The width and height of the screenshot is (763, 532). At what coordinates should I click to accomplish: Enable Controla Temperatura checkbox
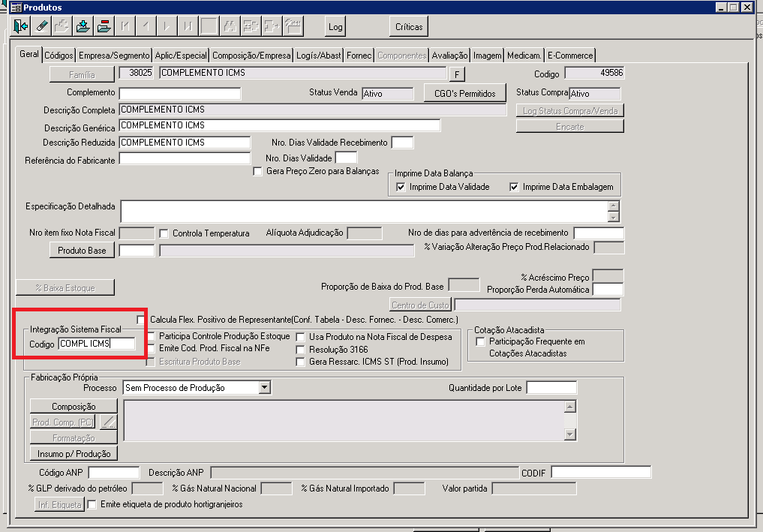click(164, 233)
